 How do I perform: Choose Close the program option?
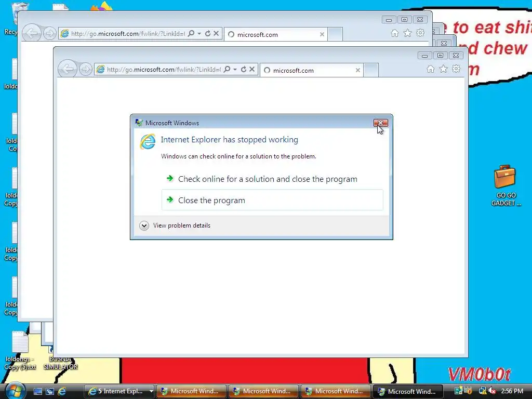click(272, 200)
